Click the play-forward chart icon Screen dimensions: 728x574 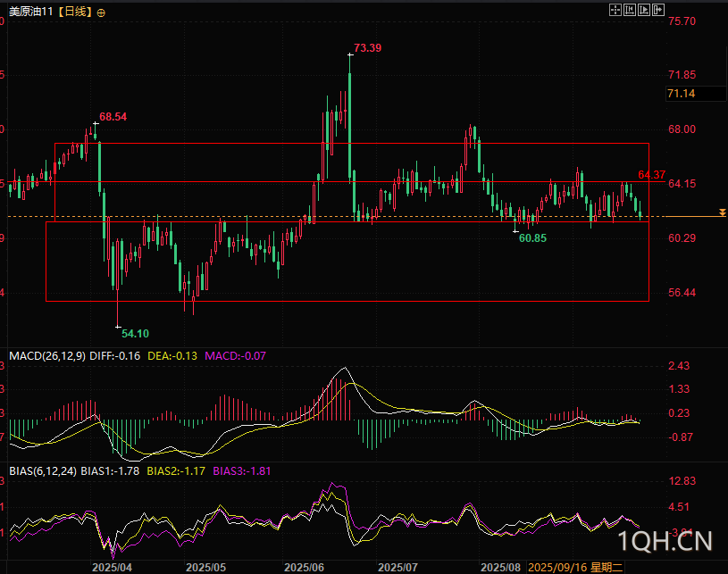(x=643, y=11)
